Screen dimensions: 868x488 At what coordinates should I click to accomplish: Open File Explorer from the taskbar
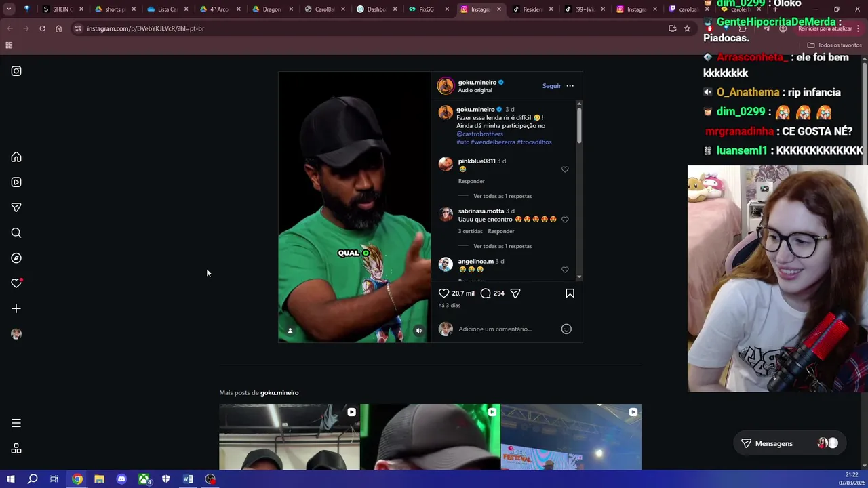pos(99,479)
